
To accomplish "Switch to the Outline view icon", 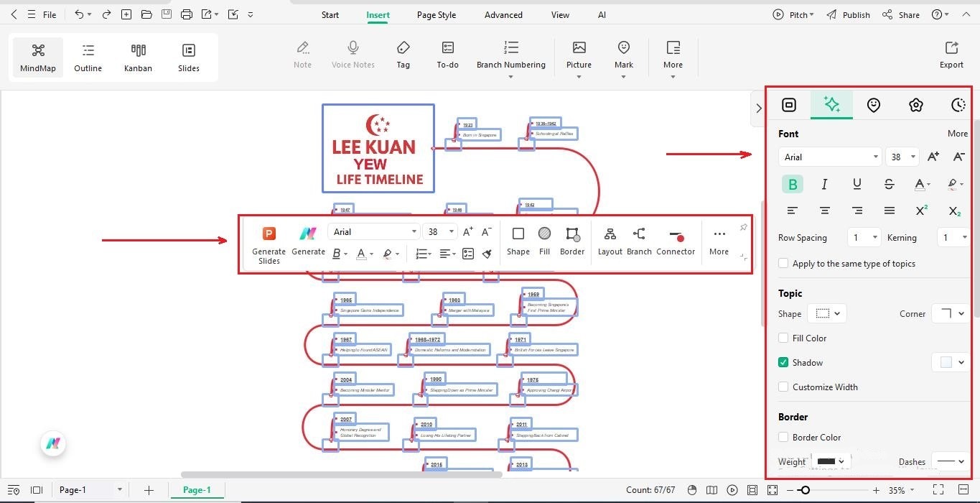I will pos(88,57).
